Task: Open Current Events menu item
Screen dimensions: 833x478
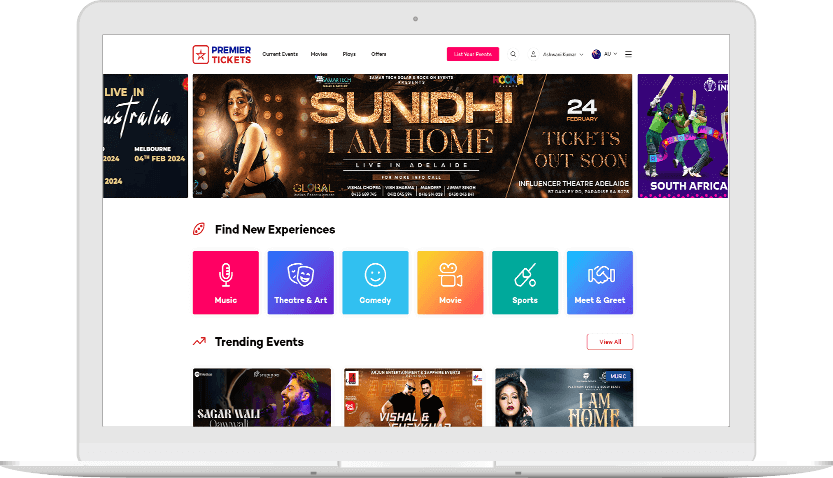Action: (x=280, y=54)
